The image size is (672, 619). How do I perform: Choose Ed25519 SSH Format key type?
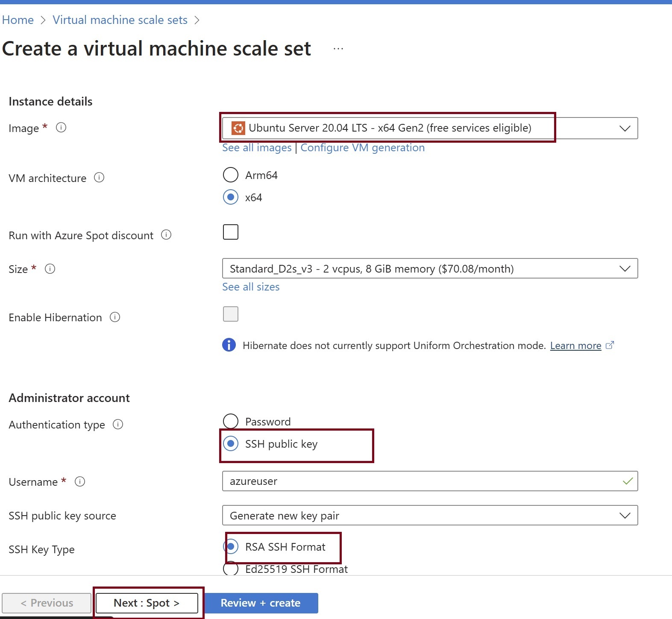click(x=231, y=569)
